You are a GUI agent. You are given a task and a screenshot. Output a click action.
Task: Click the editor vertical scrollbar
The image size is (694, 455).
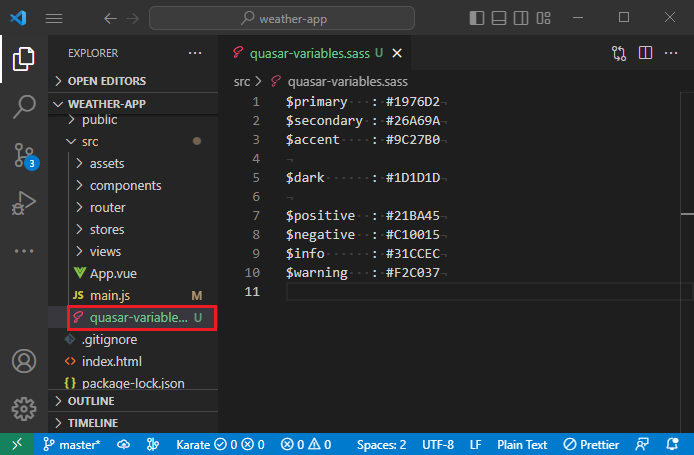[687, 261]
